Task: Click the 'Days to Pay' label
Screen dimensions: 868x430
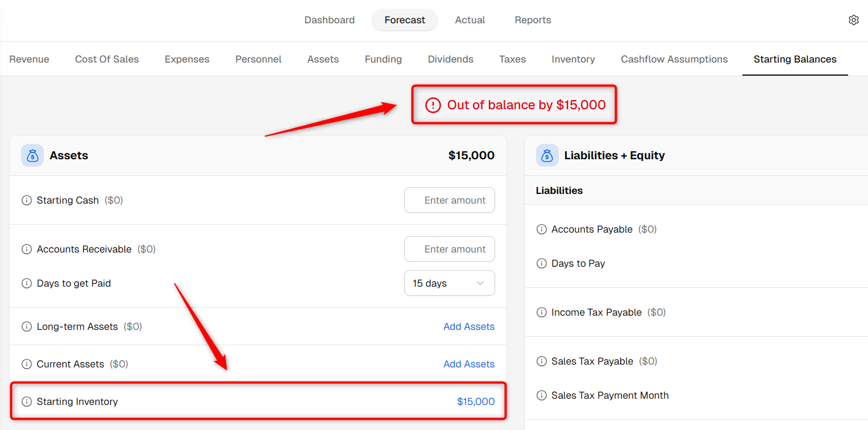Action: 578,263
